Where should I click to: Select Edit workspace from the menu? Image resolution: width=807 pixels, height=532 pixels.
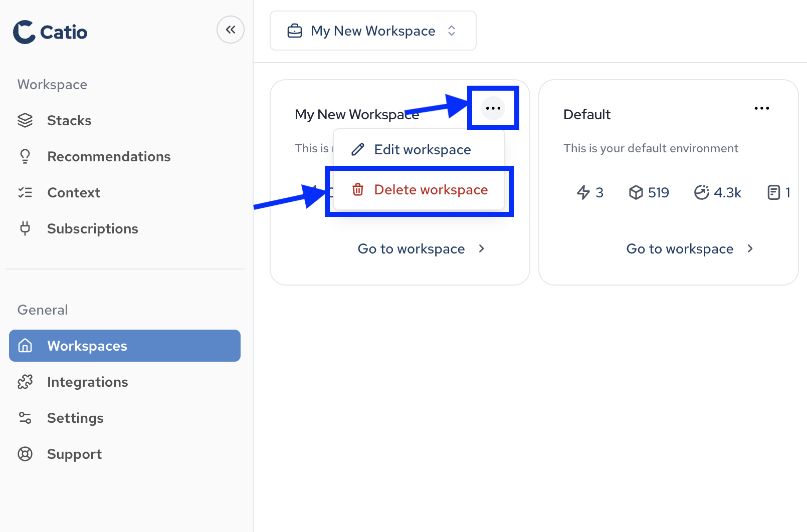pyautogui.click(x=422, y=149)
